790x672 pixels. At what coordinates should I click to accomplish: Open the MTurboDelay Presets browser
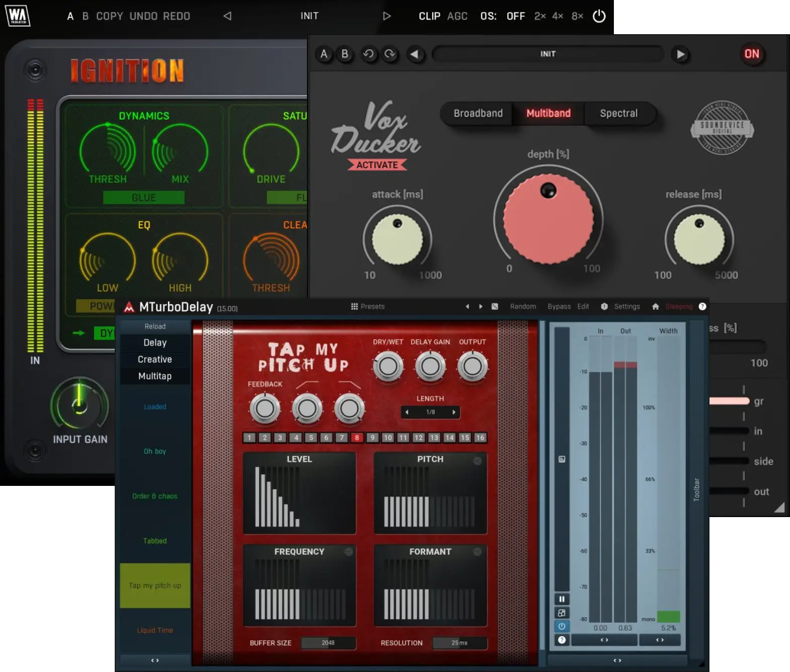click(x=368, y=306)
